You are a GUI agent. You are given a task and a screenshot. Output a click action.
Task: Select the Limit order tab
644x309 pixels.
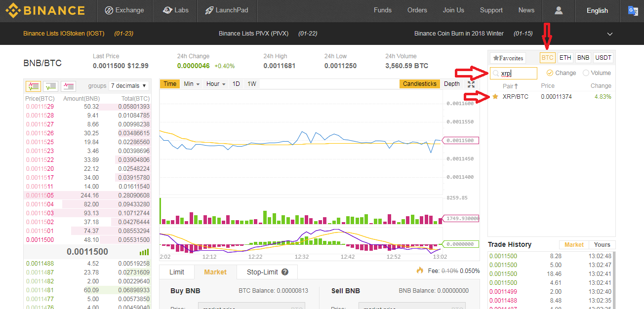(x=177, y=272)
